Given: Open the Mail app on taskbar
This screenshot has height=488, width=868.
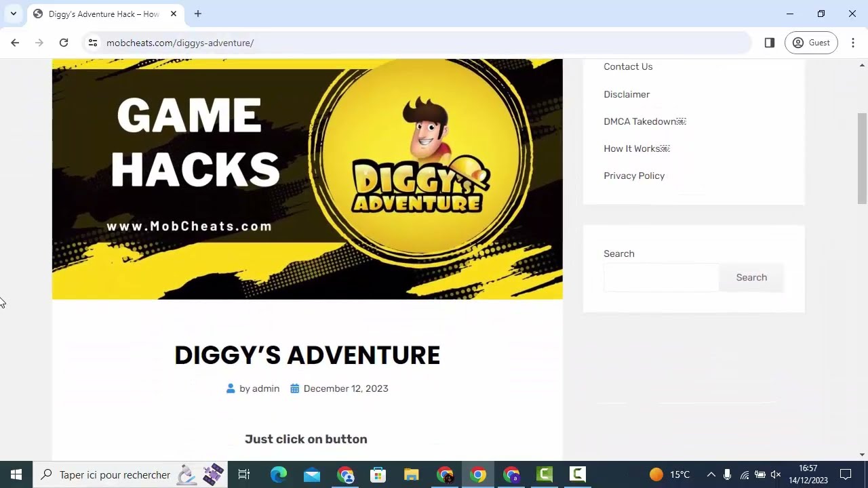Looking at the screenshot, I should (312, 474).
